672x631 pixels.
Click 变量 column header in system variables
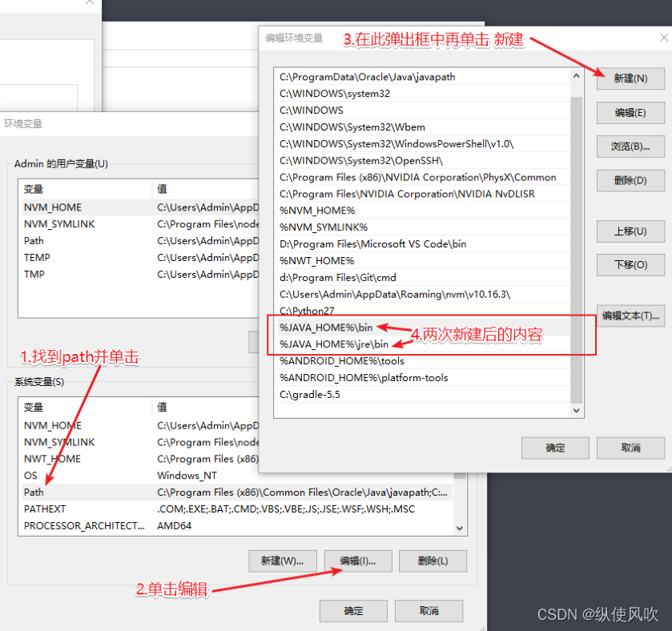pyautogui.click(x=85, y=407)
